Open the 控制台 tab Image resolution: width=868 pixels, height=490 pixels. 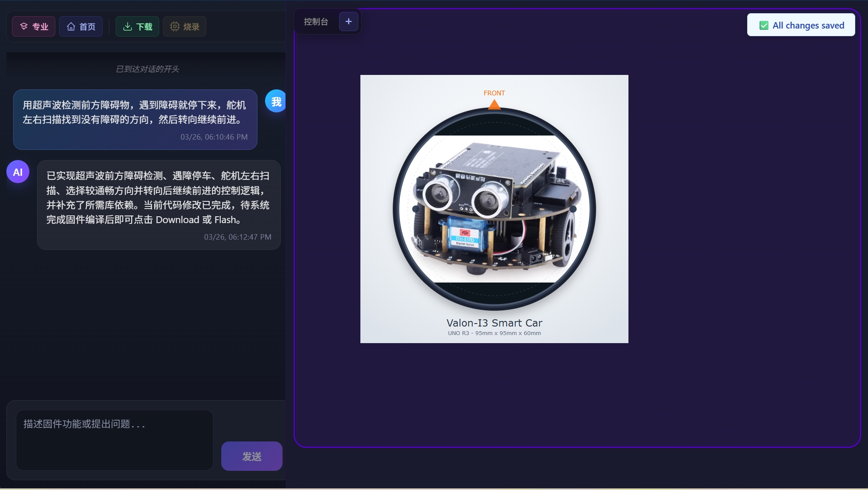pyautogui.click(x=316, y=22)
